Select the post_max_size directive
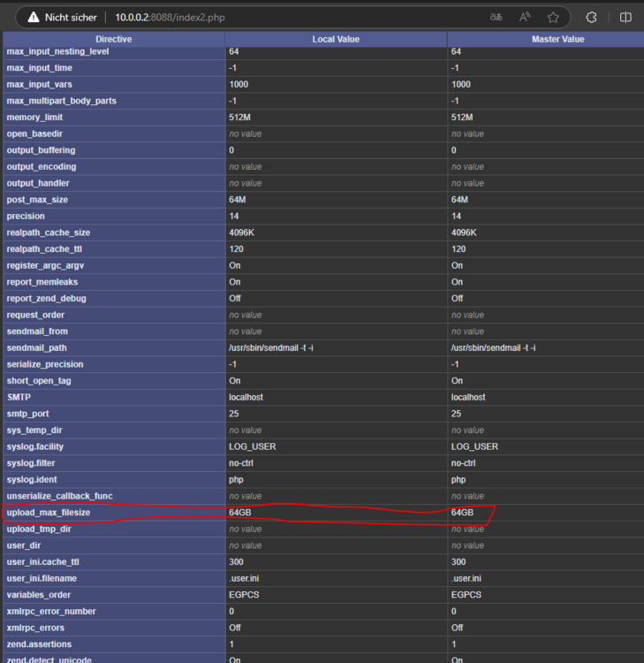This screenshot has width=644, height=663. click(37, 200)
